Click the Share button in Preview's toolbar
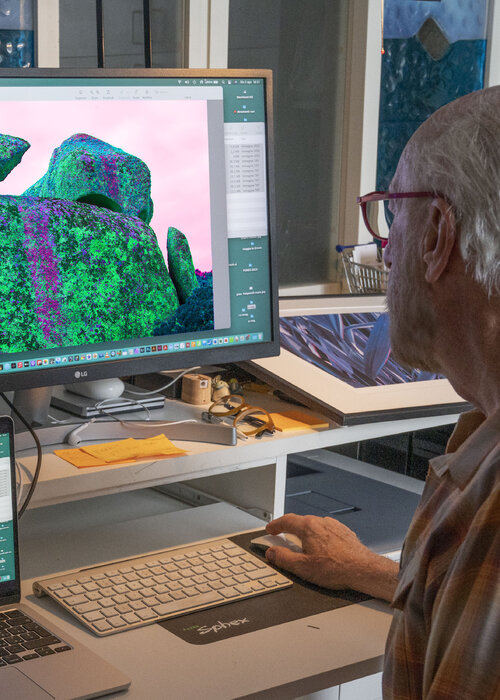This screenshot has width=500, height=700. click(x=108, y=92)
